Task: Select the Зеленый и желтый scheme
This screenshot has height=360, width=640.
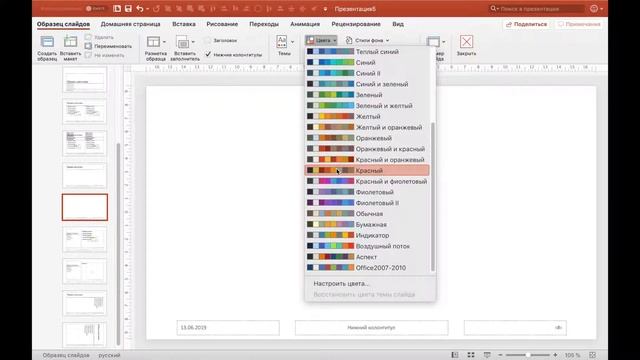Action: point(367,106)
